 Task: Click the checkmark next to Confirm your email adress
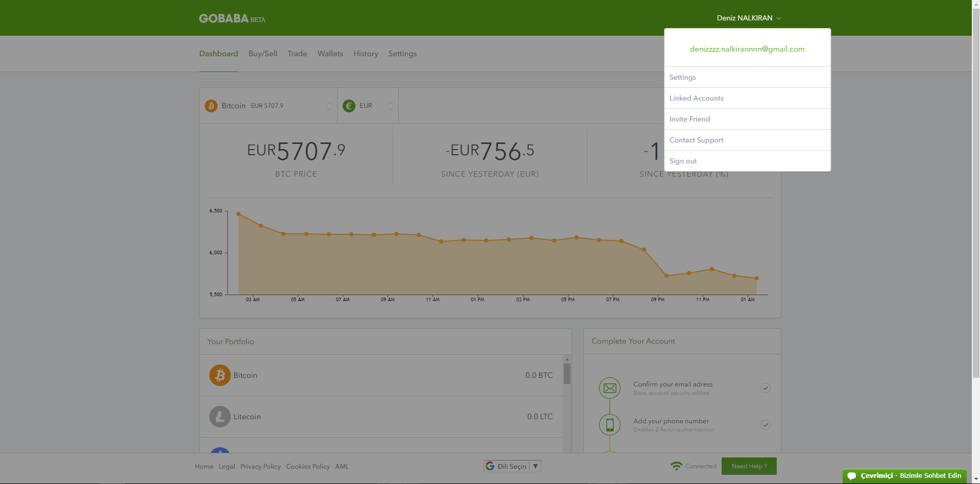point(766,388)
